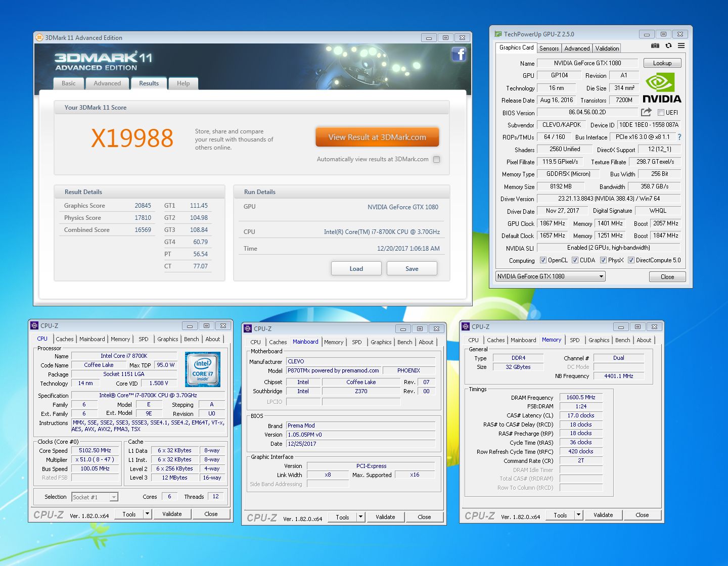Toggle the DirectCompute 5.0 checkbox

631,260
